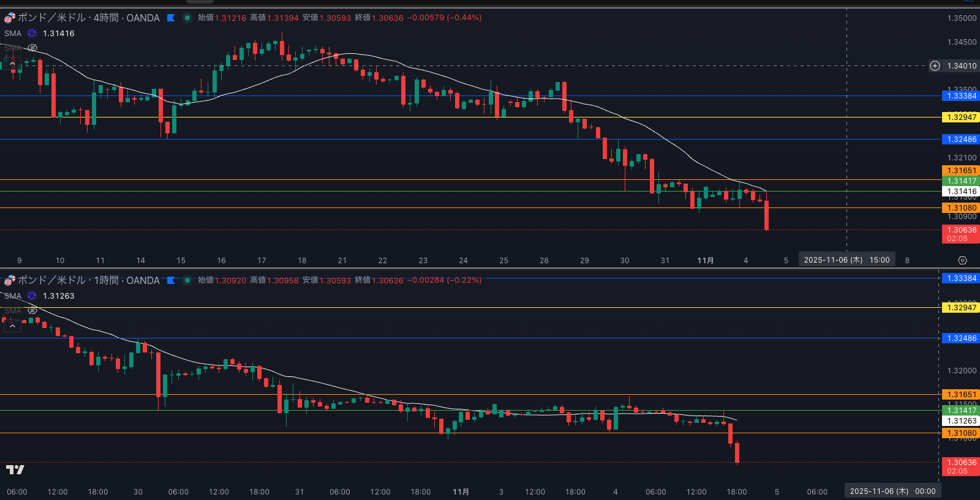Click green market status dot on 1時間 chart
The width and height of the screenshot is (980, 500).
click(187, 280)
